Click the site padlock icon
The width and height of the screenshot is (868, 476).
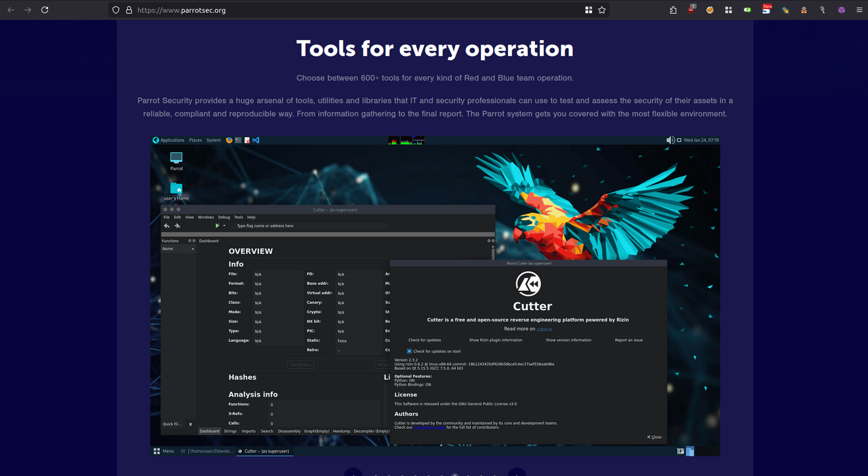[129, 10]
